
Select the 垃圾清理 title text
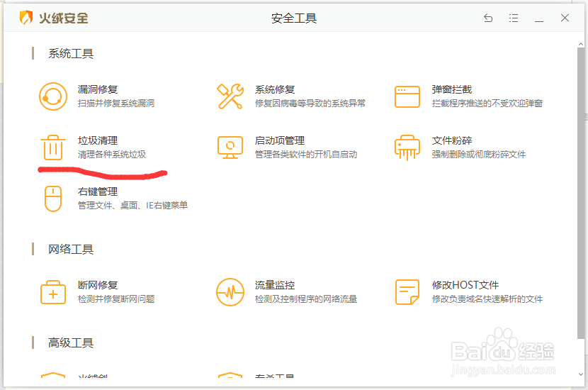click(98, 140)
